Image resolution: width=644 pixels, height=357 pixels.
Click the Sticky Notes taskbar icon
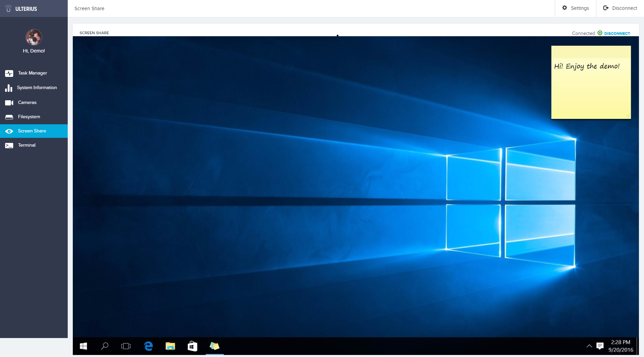214,346
